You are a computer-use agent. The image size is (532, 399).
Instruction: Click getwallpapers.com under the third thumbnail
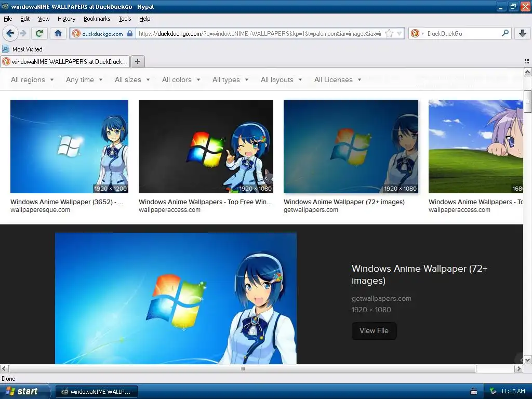point(311,210)
